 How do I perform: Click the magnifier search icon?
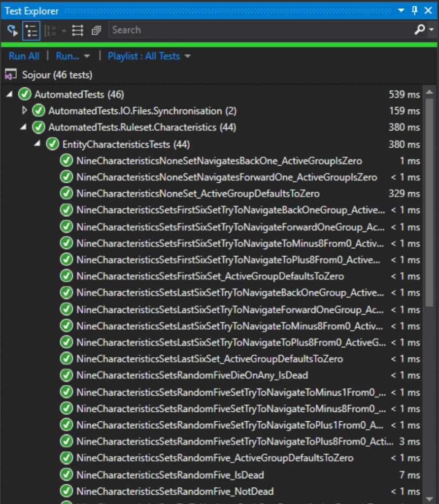419,30
